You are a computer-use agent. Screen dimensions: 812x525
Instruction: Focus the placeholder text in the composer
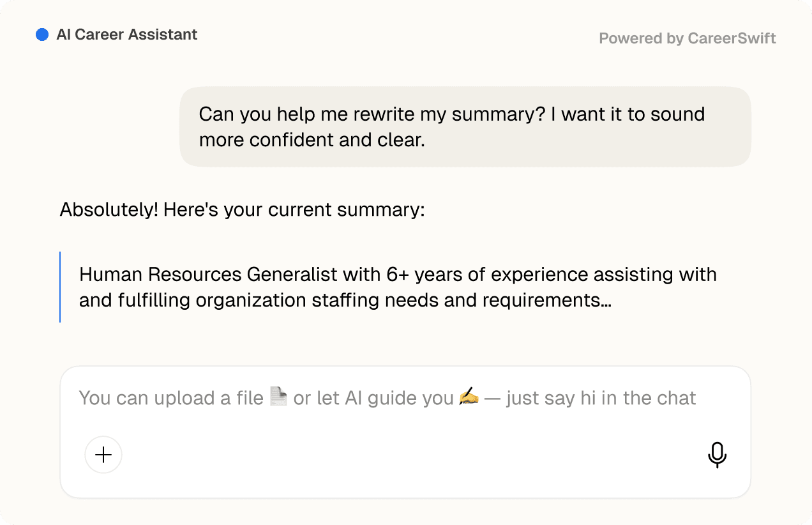386,397
